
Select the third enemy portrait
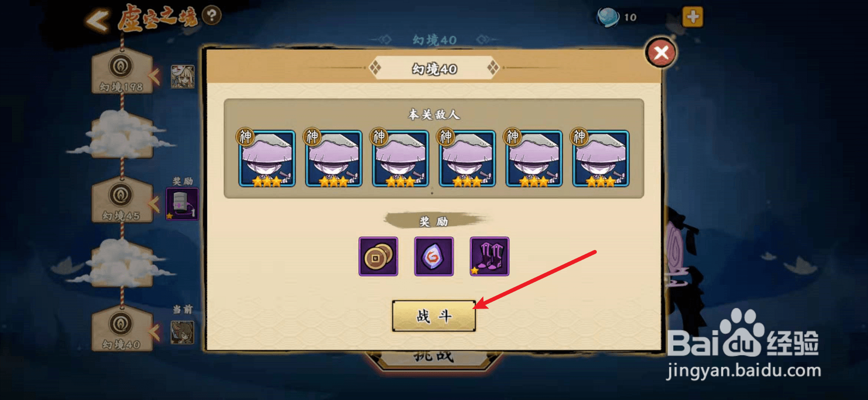click(401, 158)
